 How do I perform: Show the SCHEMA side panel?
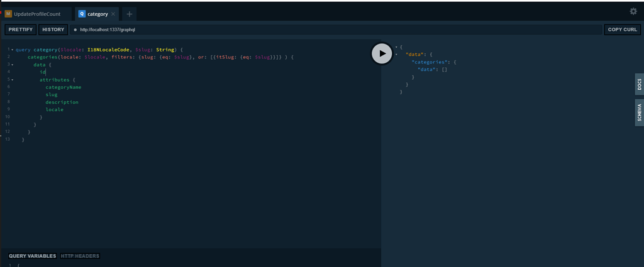pyautogui.click(x=639, y=112)
